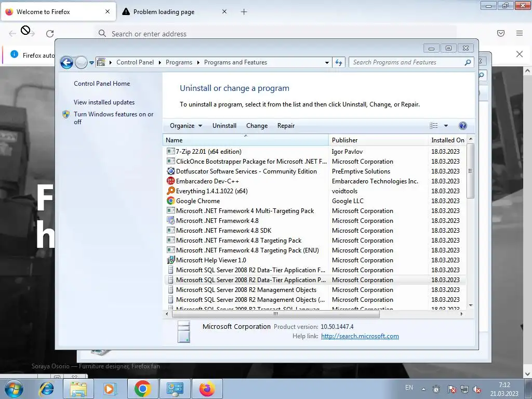Select the Microsoft Help Viewer 1.0 icon
Image resolution: width=532 pixels, height=399 pixels.
tap(170, 260)
